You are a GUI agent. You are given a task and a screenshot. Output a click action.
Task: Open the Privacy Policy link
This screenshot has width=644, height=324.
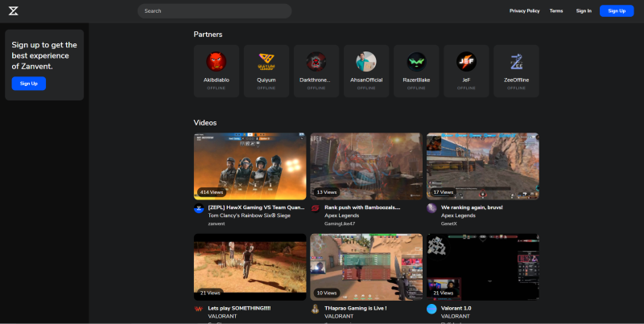click(525, 11)
